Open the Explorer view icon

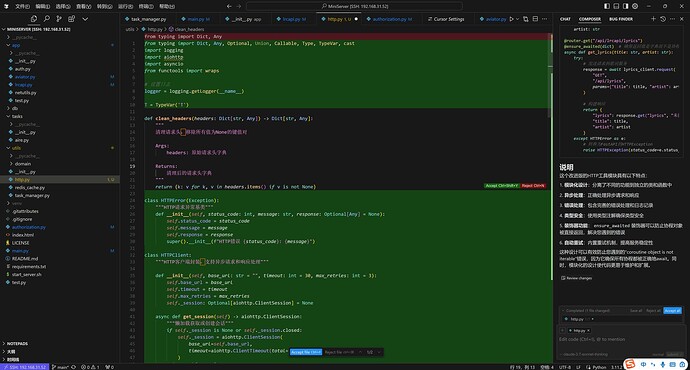[34, 19]
